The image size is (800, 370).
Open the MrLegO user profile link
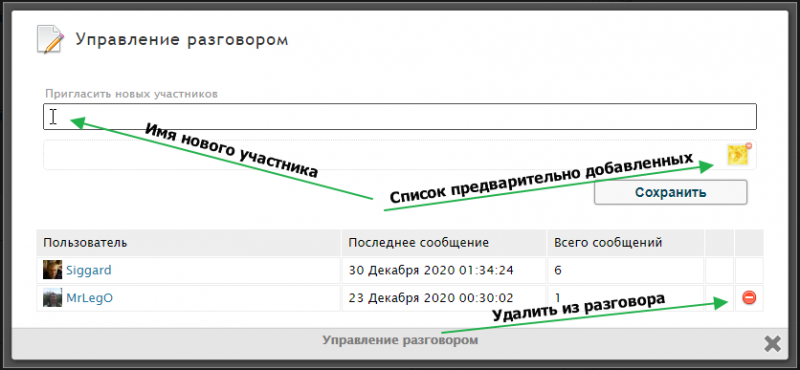(89, 298)
